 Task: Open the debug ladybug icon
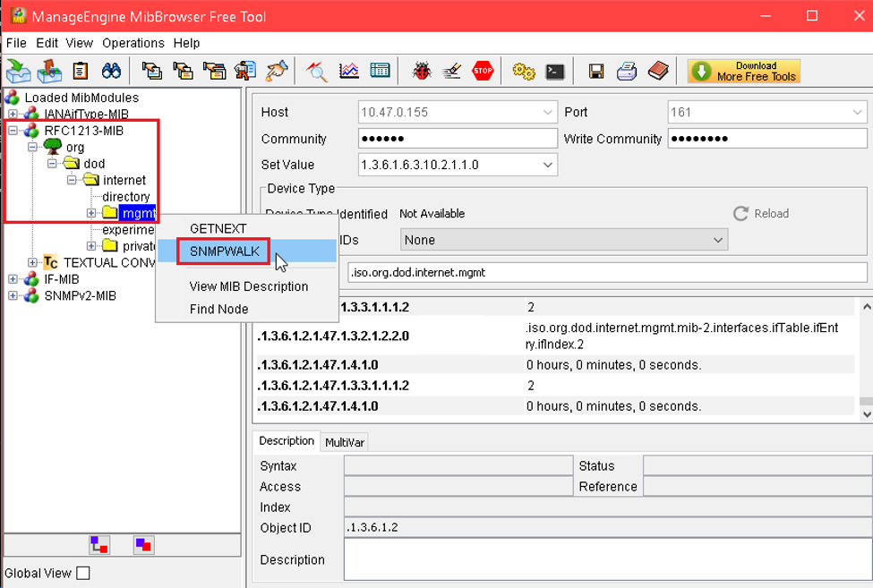point(422,71)
